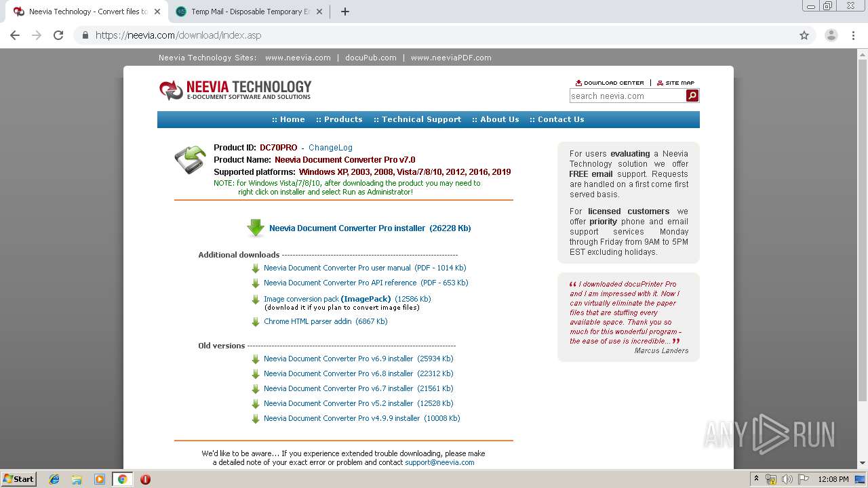Open the file explorer folder in the taskbar
This screenshot has width=868, height=488.
coord(77,479)
